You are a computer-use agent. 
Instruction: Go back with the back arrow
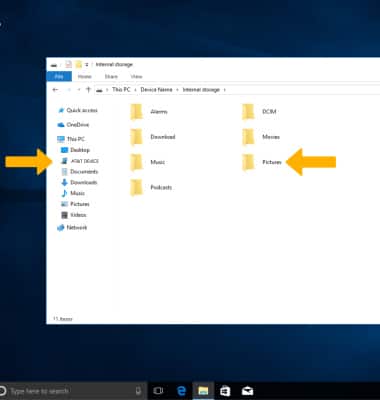[55, 90]
